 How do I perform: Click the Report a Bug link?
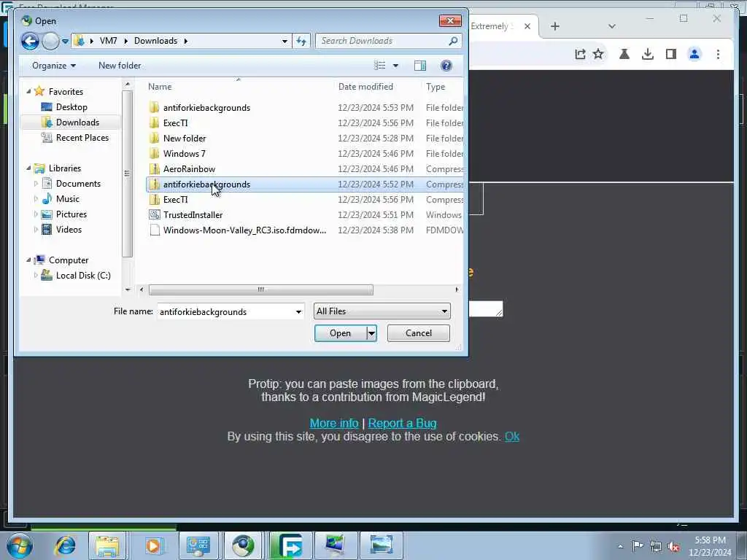click(x=402, y=423)
